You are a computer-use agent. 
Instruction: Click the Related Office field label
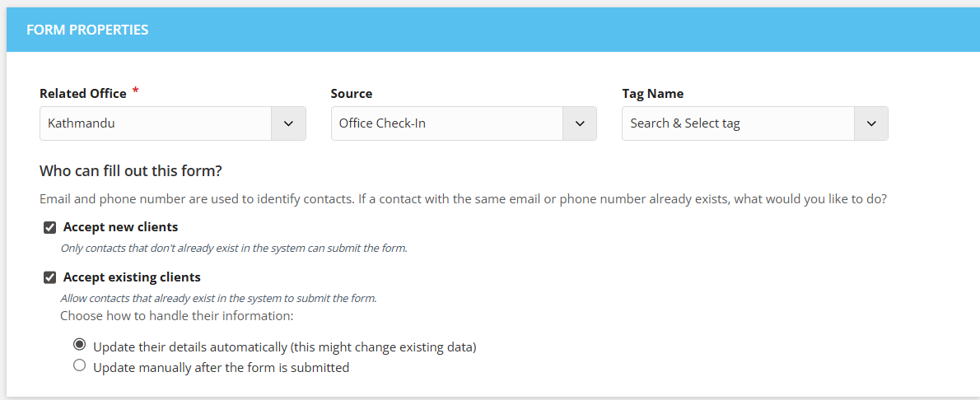pos(83,94)
